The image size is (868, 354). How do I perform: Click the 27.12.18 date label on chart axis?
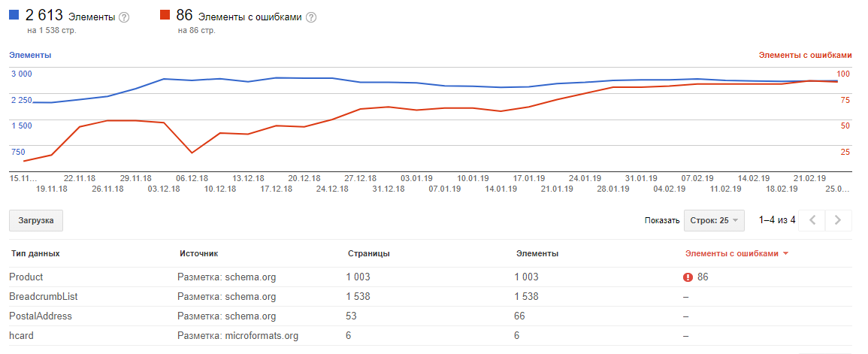361,178
